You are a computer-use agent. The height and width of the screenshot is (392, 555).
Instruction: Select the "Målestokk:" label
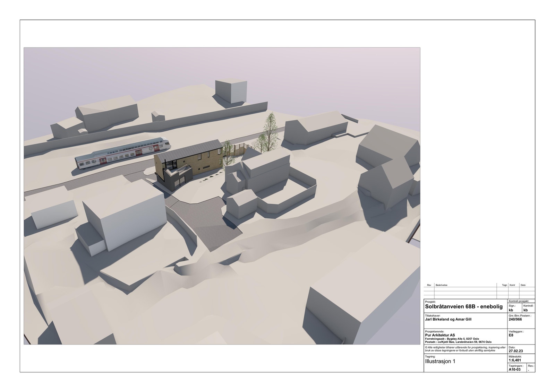pos(515,356)
